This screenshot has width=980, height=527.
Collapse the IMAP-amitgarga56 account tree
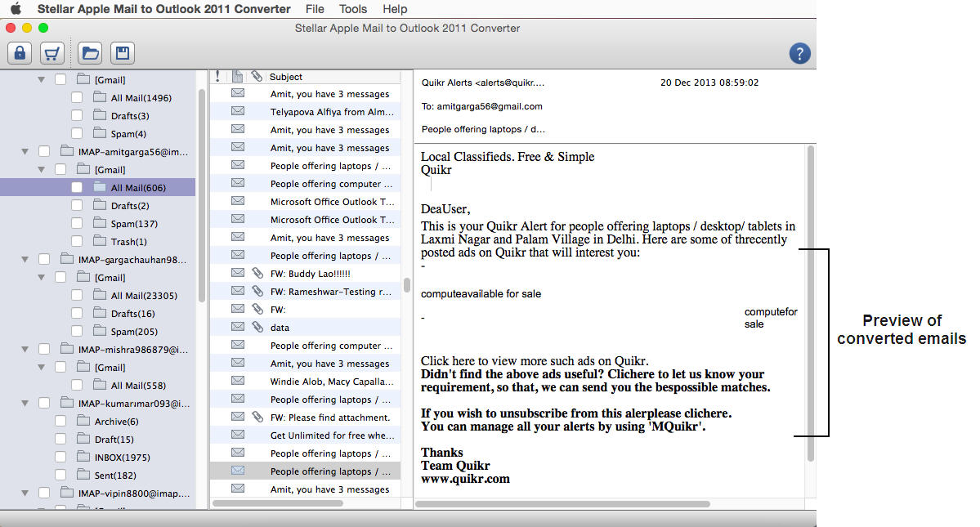[x=25, y=152]
